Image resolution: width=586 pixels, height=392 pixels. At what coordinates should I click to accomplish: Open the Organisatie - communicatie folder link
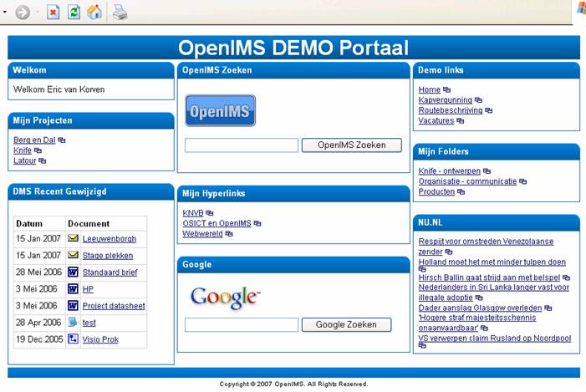pos(467,181)
